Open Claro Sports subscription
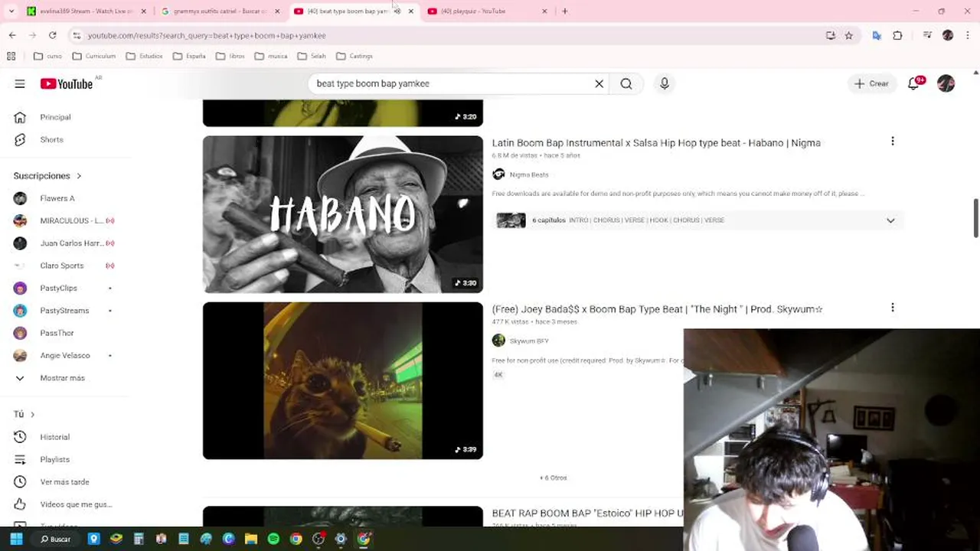Screen dimensions: 980x551 (61, 266)
